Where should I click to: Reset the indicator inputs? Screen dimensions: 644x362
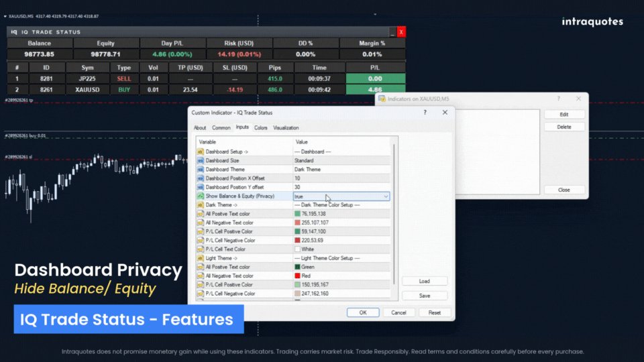(x=435, y=313)
